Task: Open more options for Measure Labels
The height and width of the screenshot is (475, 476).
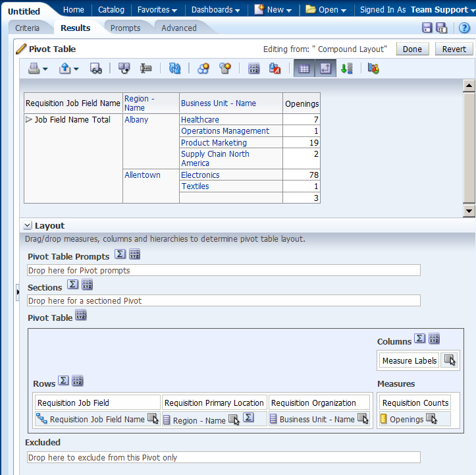Action: pos(450,360)
